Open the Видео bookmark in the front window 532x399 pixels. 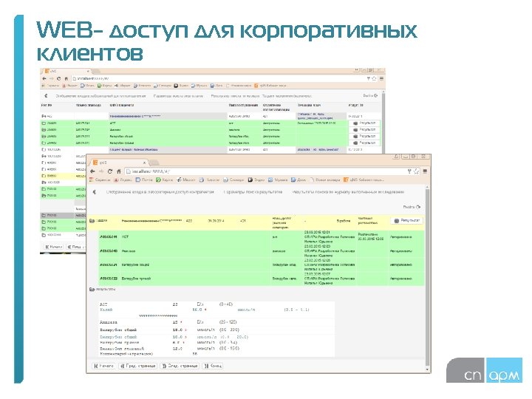point(256,180)
